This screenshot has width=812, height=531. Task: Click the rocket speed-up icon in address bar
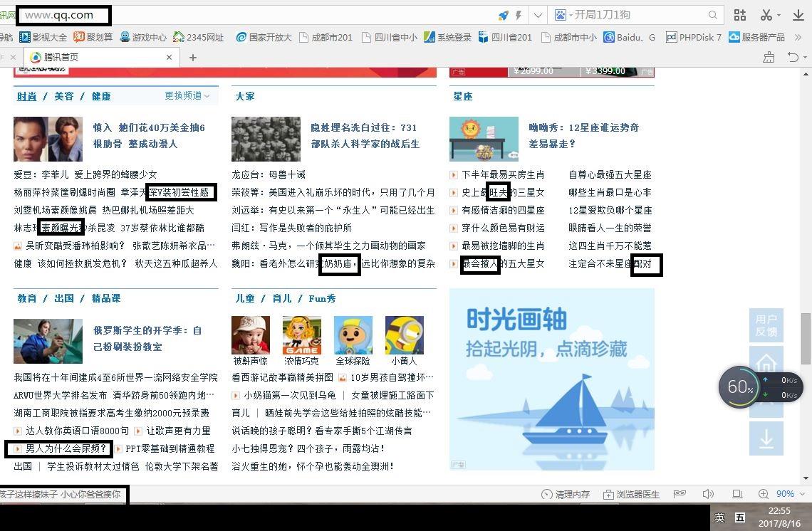pos(504,15)
